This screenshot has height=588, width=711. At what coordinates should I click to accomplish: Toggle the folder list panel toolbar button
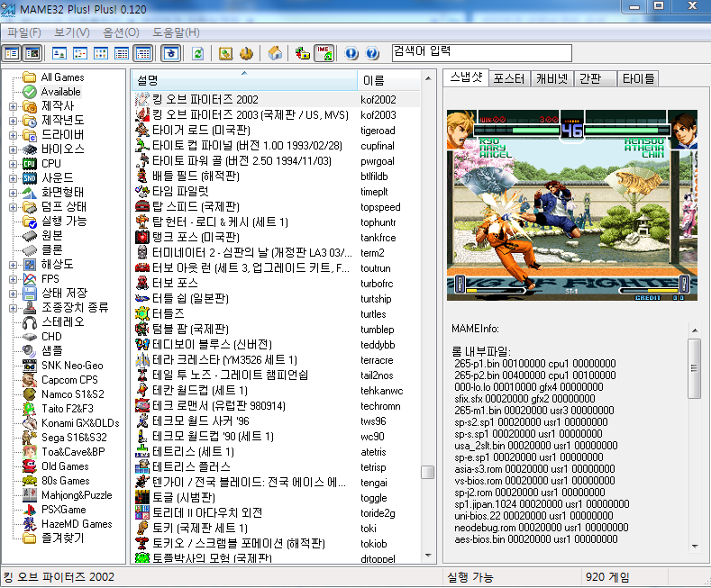pos(12,53)
